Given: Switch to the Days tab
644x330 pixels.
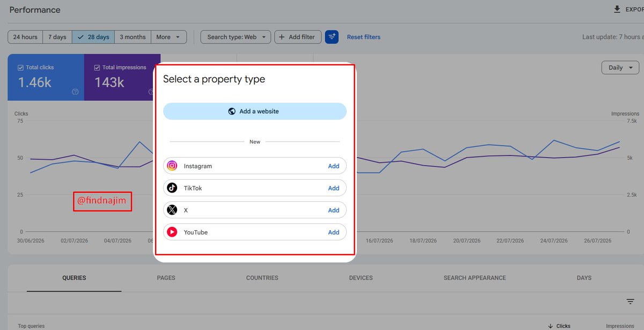Looking at the screenshot, I should (x=584, y=278).
